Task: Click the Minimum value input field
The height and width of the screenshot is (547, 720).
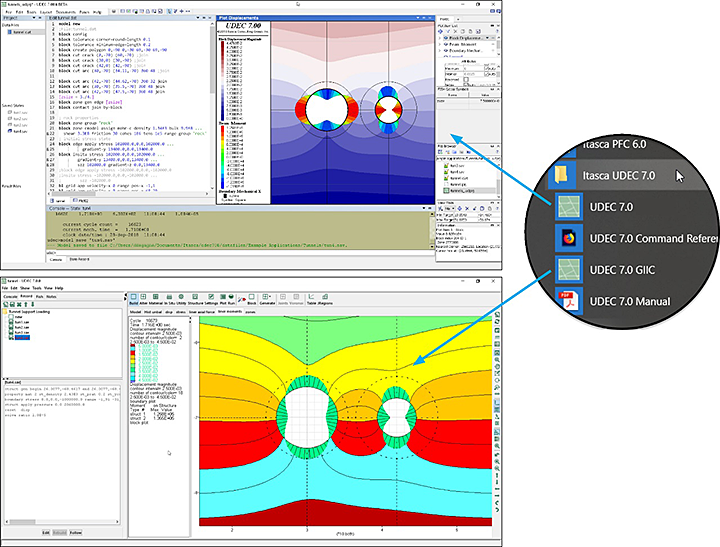Action: coord(473,68)
